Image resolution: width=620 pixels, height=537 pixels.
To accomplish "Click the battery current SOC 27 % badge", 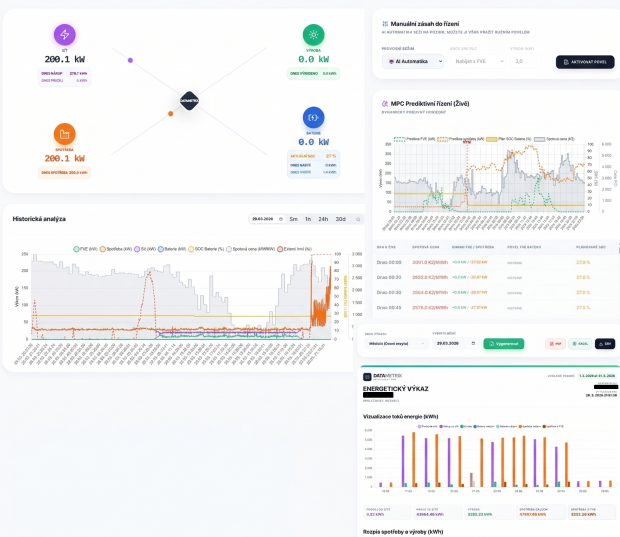I will click(x=313, y=156).
